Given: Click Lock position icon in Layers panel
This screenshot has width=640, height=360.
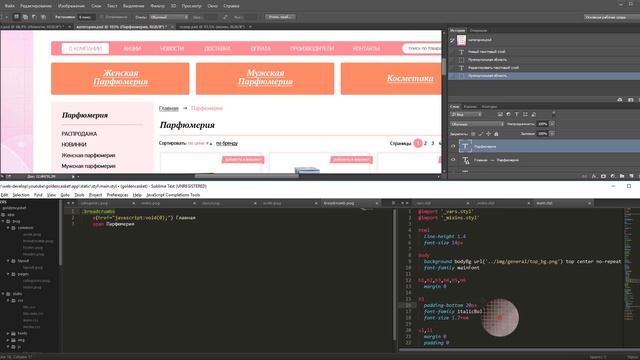Looking at the screenshot, I should point(489,133).
